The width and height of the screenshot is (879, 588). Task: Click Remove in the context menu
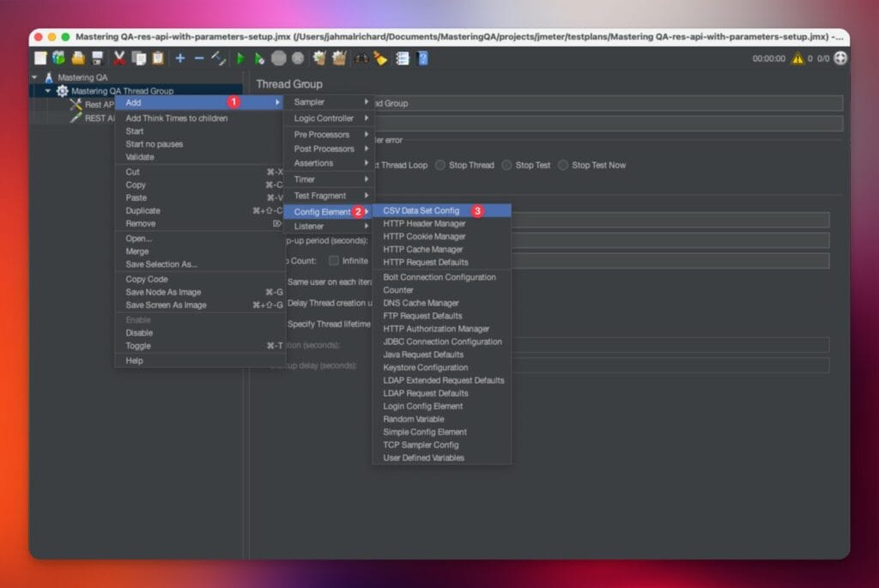tap(199, 224)
